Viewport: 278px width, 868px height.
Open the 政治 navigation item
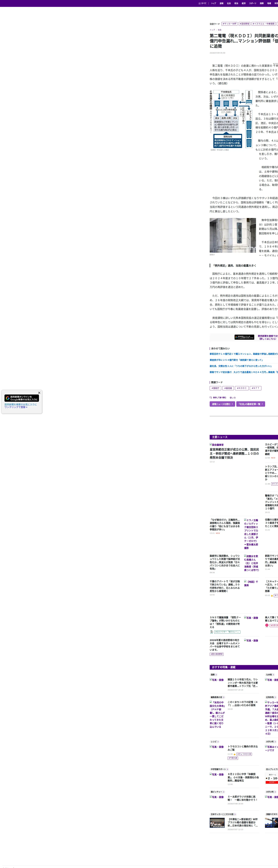[x=236, y=3]
